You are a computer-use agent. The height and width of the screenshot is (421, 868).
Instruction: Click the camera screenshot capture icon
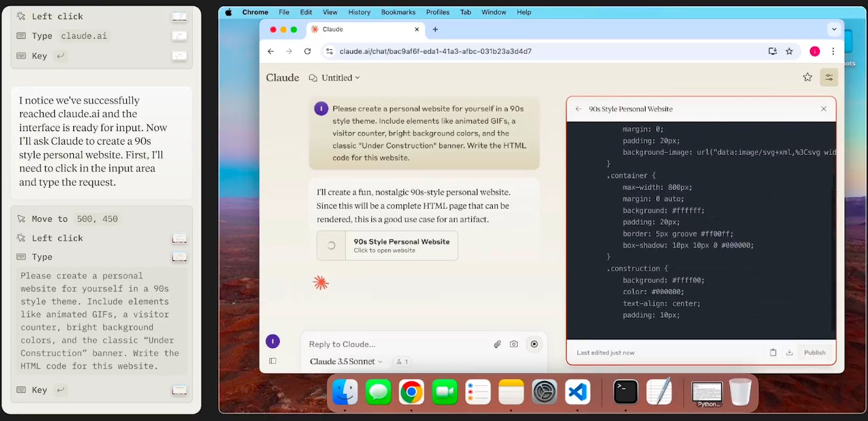[514, 344]
